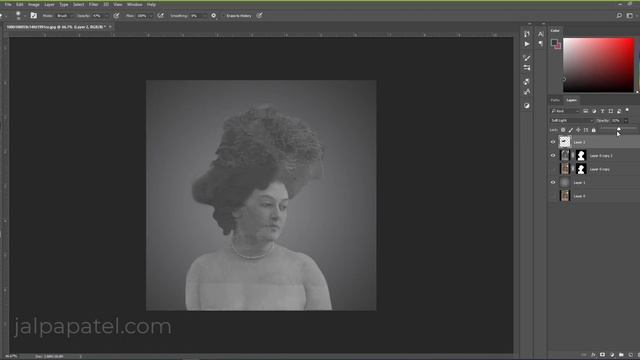Click the search icon in options bar
The height and width of the screenshot is (360, 640).
pos(619,16)
